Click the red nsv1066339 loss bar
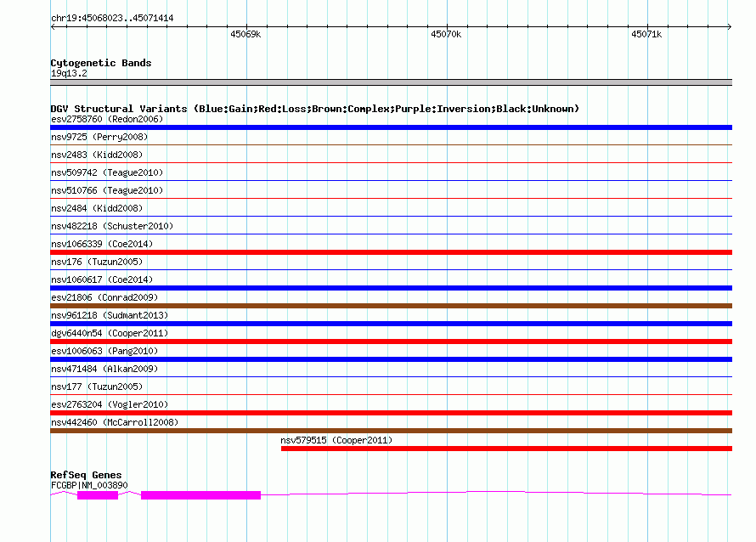 391,252
